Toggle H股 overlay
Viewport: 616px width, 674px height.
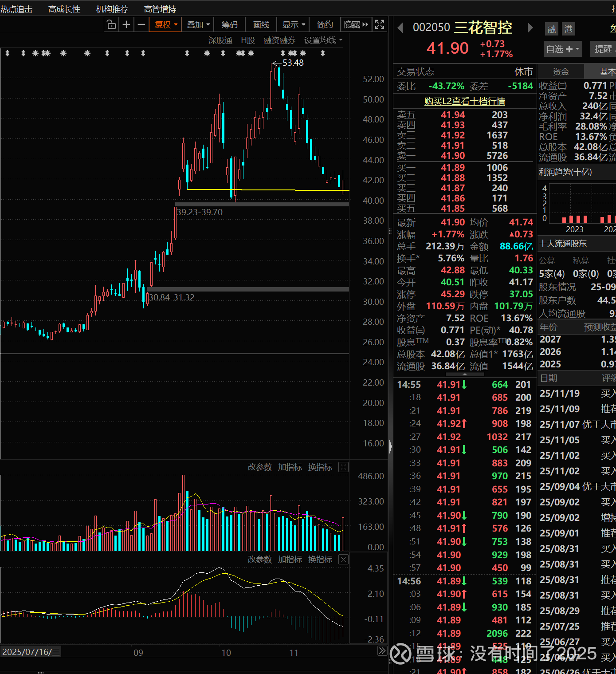(248, 40)
